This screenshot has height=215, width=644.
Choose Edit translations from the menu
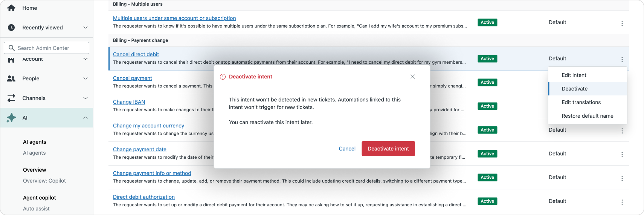tap(581, 102)
